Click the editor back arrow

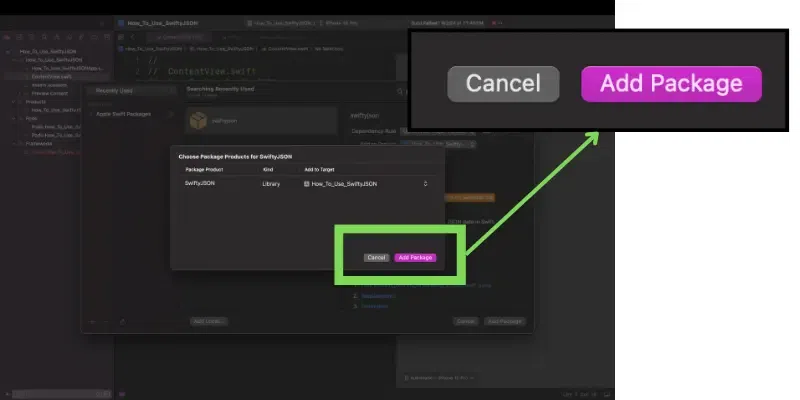(133, 37)
